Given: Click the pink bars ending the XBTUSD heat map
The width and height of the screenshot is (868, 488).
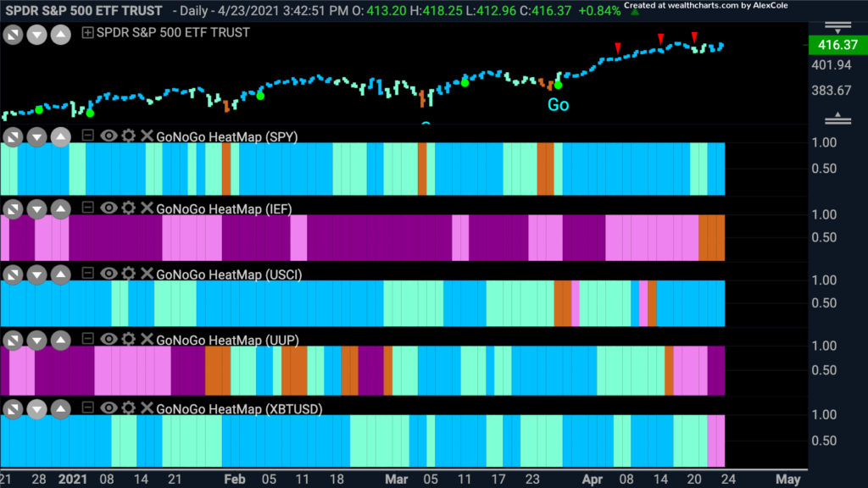Looking at the screenshot, I should click(x=716, y=441).
